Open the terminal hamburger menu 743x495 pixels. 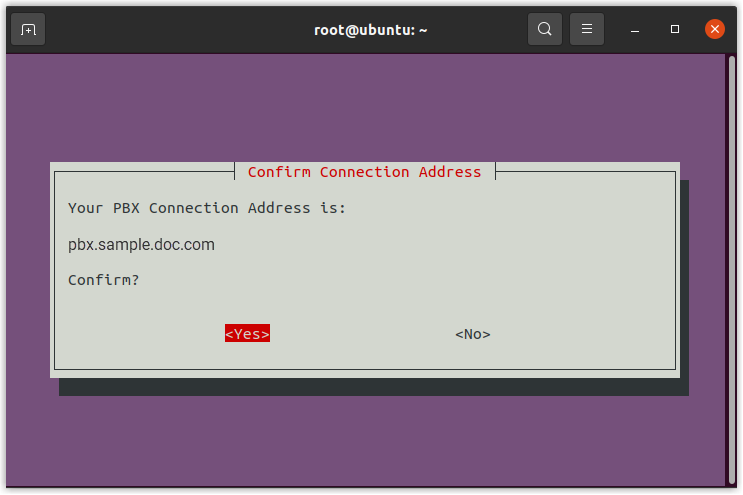[587, 29]
